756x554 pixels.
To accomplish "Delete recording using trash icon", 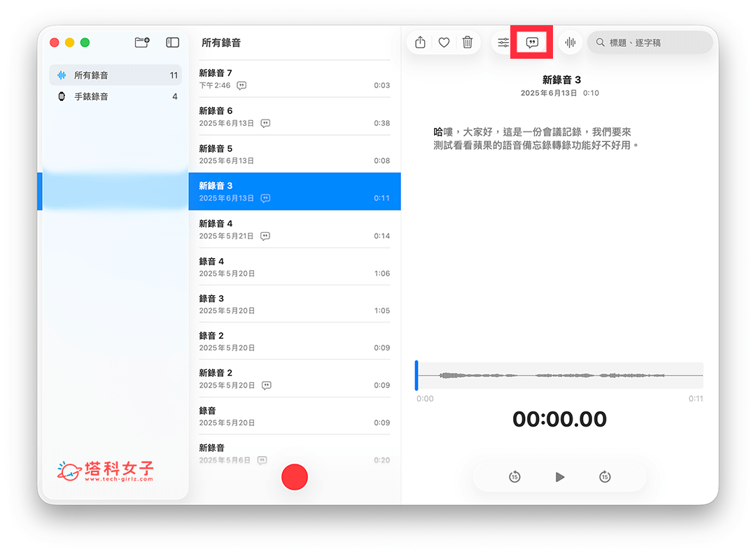I will (x=467, y=43).
